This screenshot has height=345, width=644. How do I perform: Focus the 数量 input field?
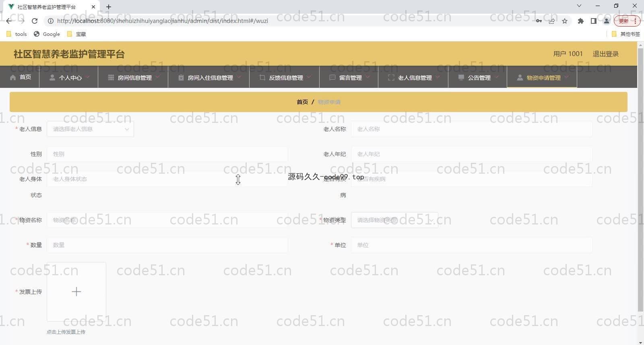click(167, 245)
